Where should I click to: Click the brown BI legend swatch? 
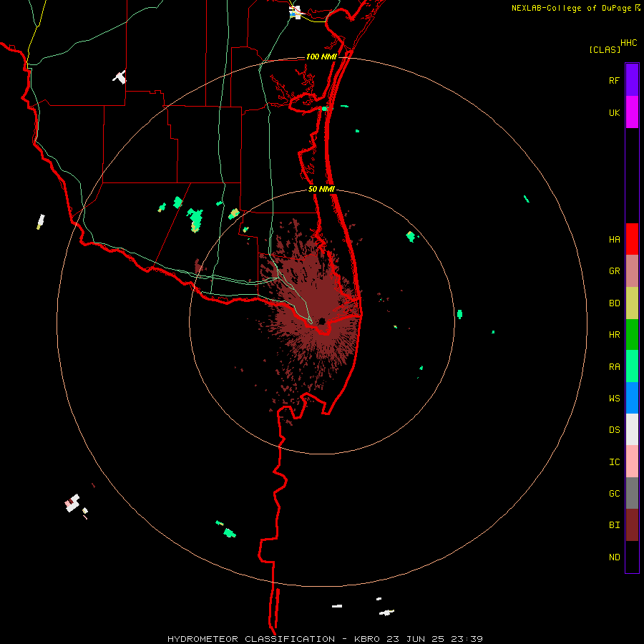click(x=632, y=525)
